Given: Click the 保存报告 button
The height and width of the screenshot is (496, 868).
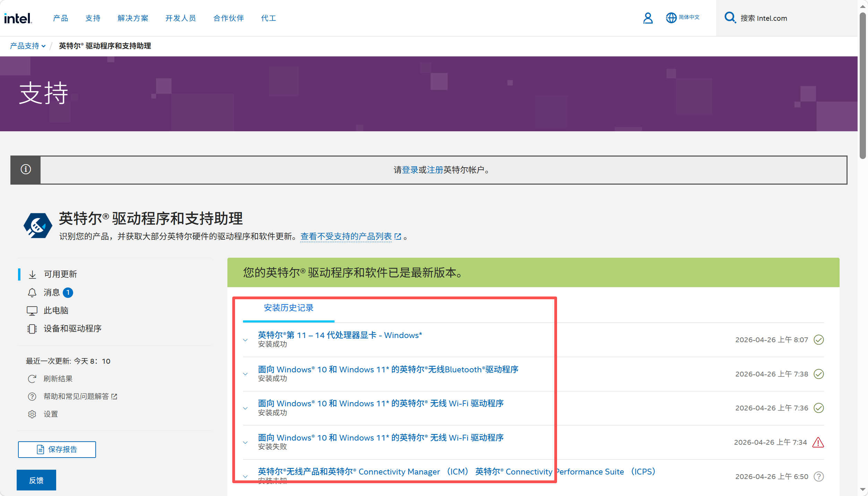Looking at the screenshot, I should (57, 449).
